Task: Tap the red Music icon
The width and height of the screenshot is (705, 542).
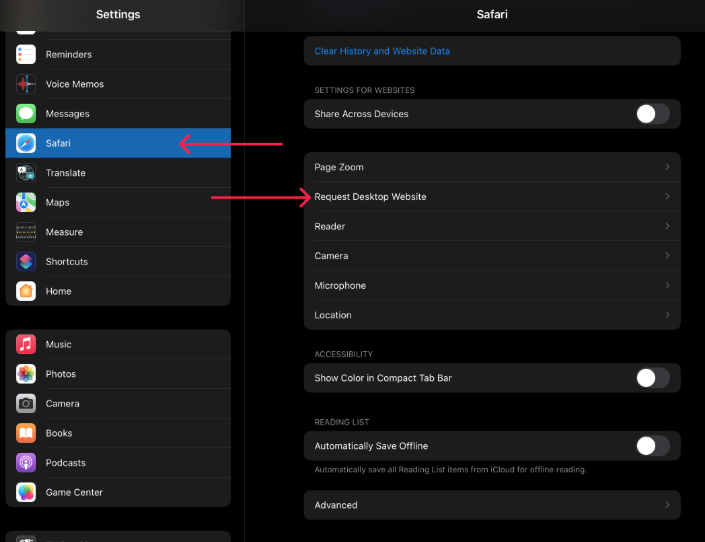Action: 26,345
